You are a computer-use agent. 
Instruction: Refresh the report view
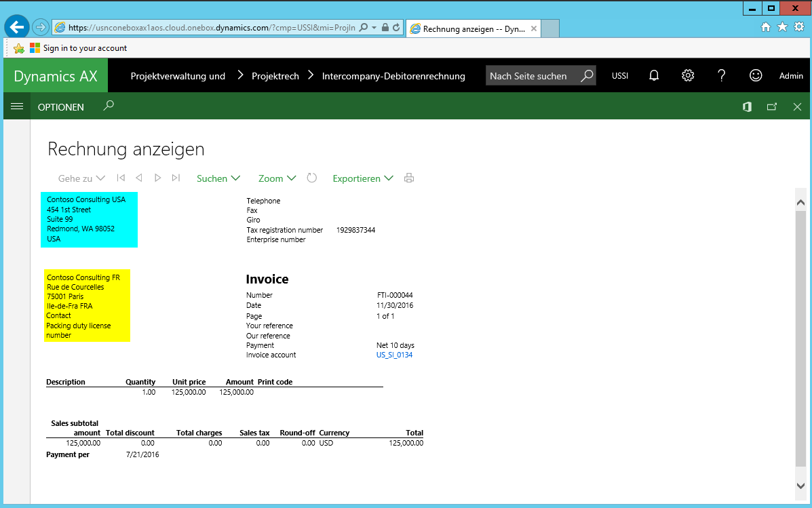(x=312, y=178)
